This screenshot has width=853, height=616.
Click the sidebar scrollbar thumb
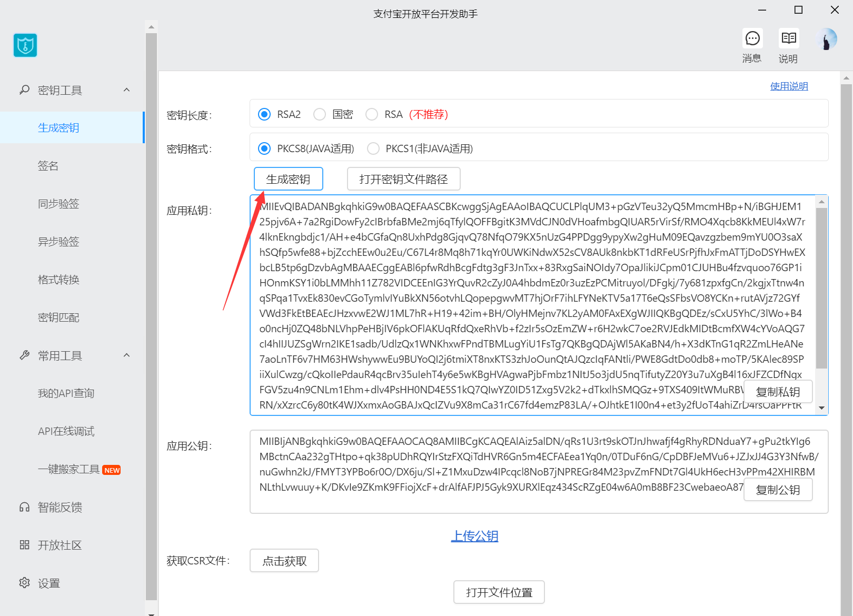151,316
